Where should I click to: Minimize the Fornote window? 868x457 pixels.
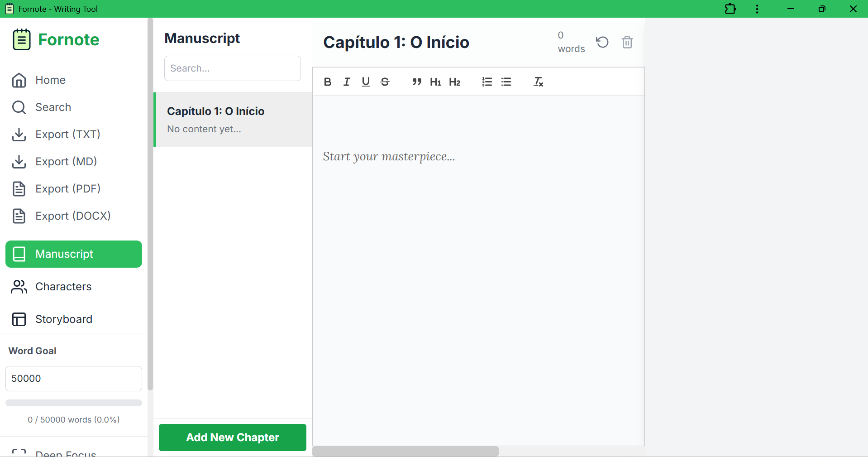[791, 9]
